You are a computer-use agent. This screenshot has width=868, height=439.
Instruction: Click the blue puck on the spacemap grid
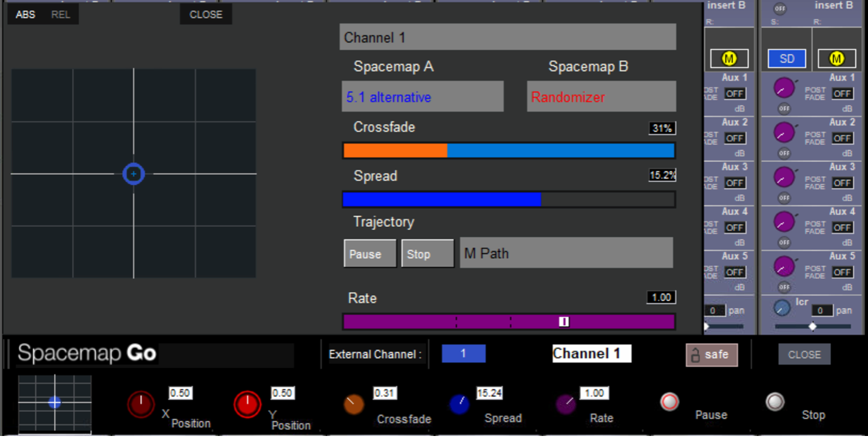pos(134,174)
